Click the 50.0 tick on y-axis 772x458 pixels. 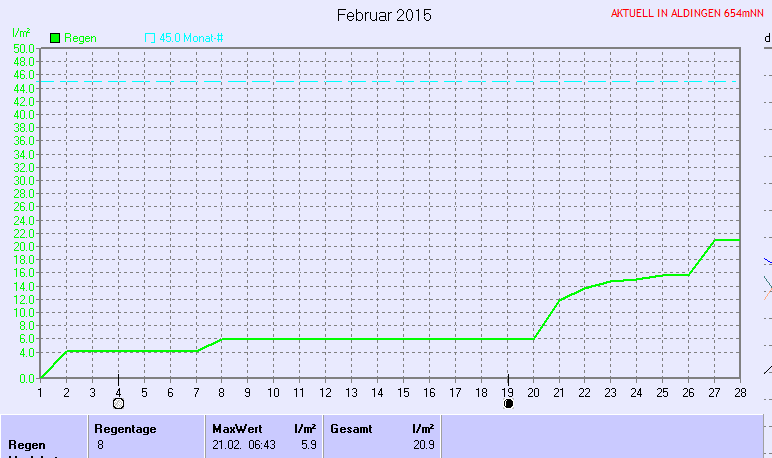click(x=24, y=48)
